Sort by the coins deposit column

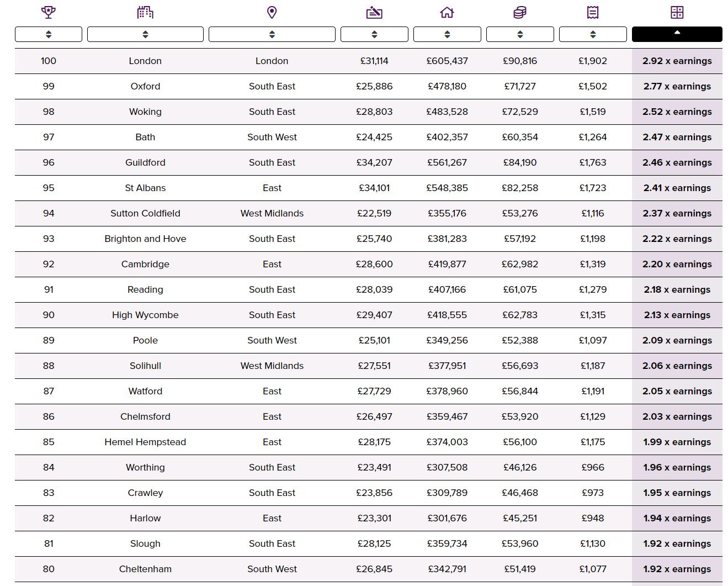coord(520,34)
